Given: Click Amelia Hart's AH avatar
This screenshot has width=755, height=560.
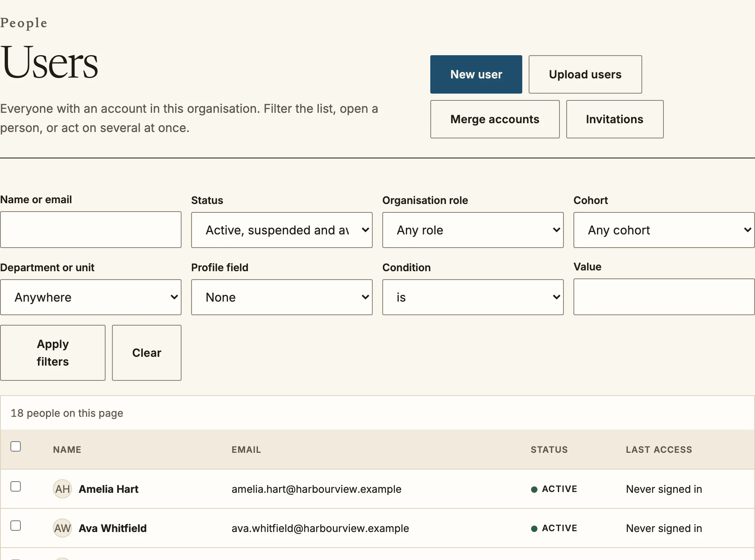Looking at the screenshot, I should click(62, 489).
